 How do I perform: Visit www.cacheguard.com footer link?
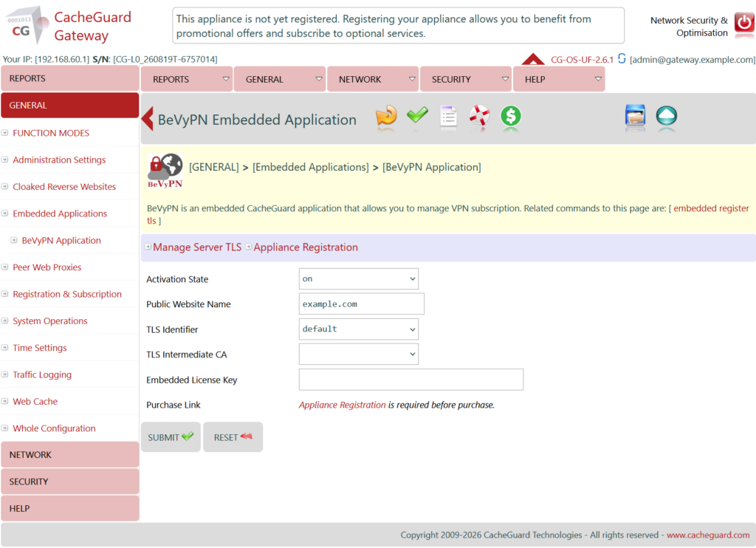pos(708,535)
